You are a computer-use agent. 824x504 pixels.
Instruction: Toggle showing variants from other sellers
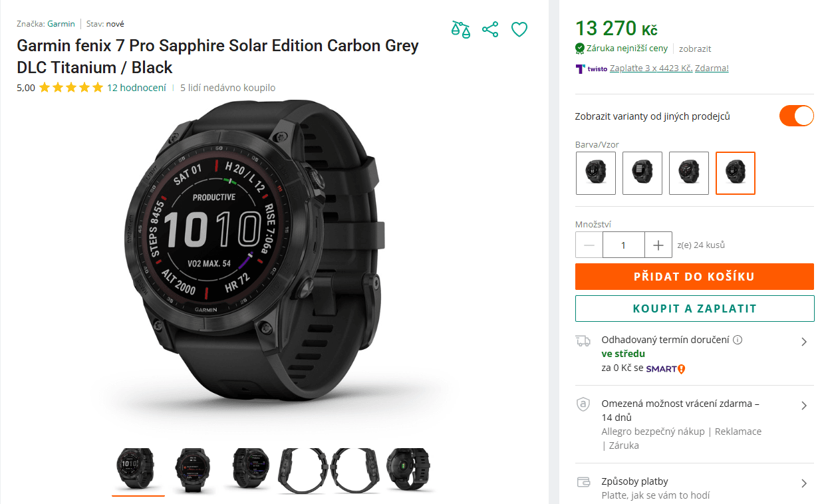tap(796, 115)
